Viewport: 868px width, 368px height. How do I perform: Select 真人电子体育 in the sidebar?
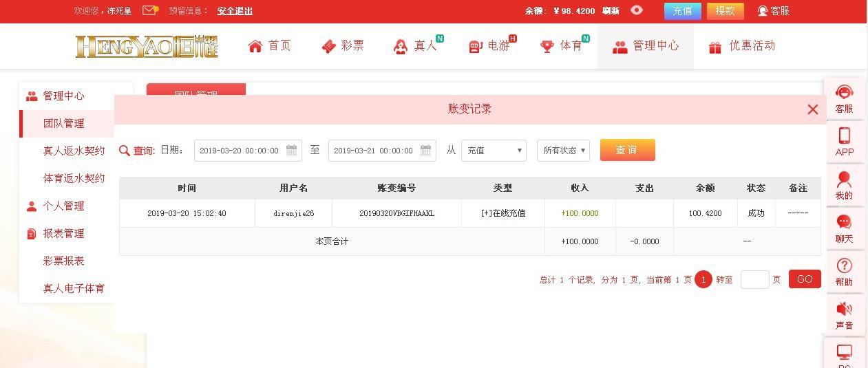click(x=74, y=288)
